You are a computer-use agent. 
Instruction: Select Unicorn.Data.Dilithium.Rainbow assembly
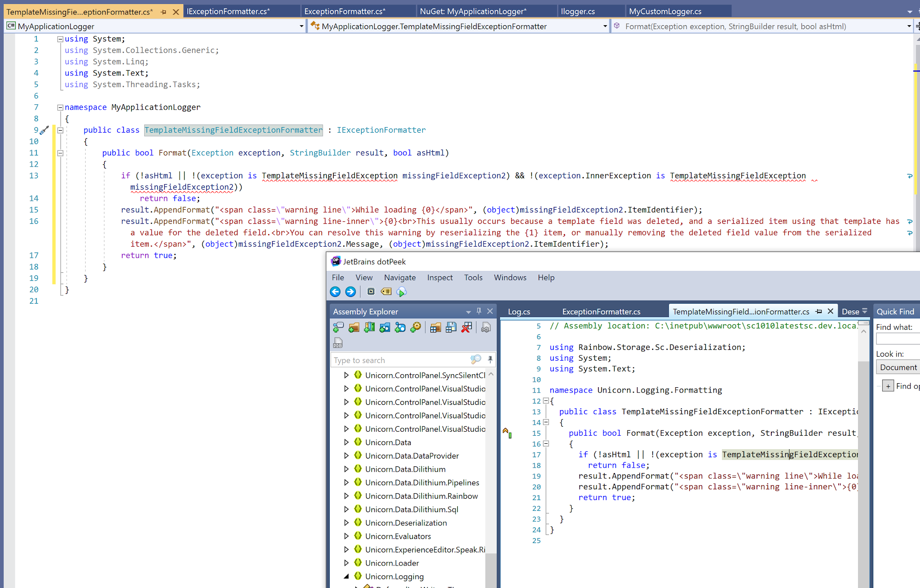(421, 496)
